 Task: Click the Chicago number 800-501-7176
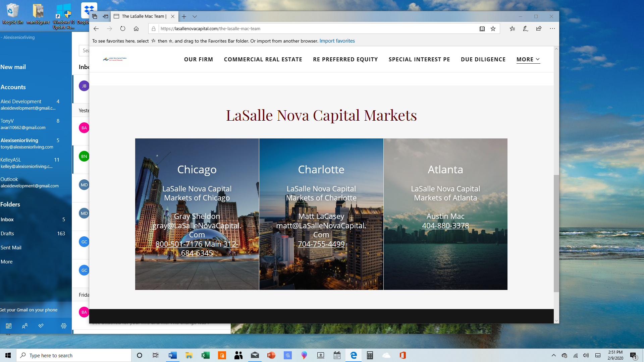(x=179, y=244)
